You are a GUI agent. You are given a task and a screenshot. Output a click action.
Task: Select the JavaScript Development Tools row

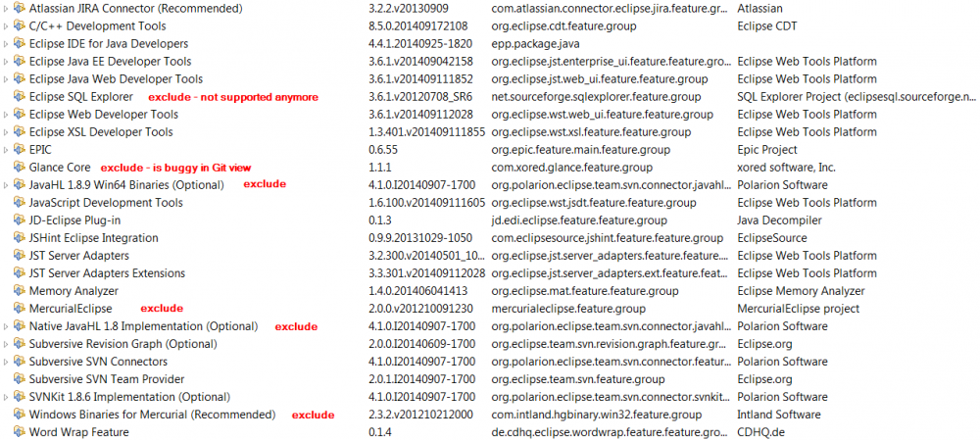click(106, 203)
